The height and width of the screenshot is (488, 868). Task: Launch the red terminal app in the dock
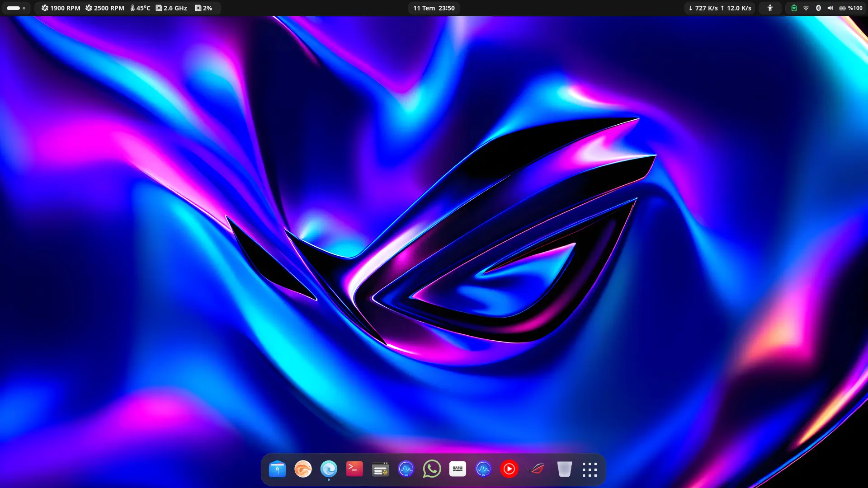coord(354,469)
